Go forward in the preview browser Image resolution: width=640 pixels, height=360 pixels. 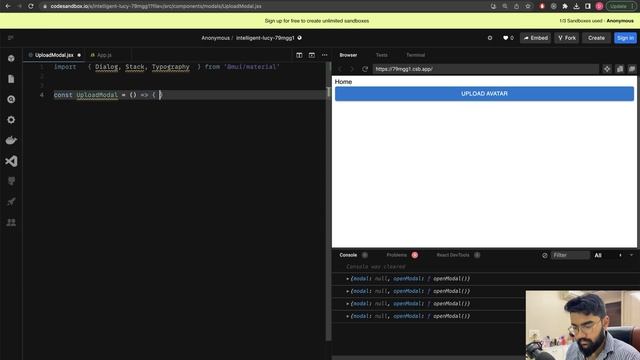click(x=352, y=69)
